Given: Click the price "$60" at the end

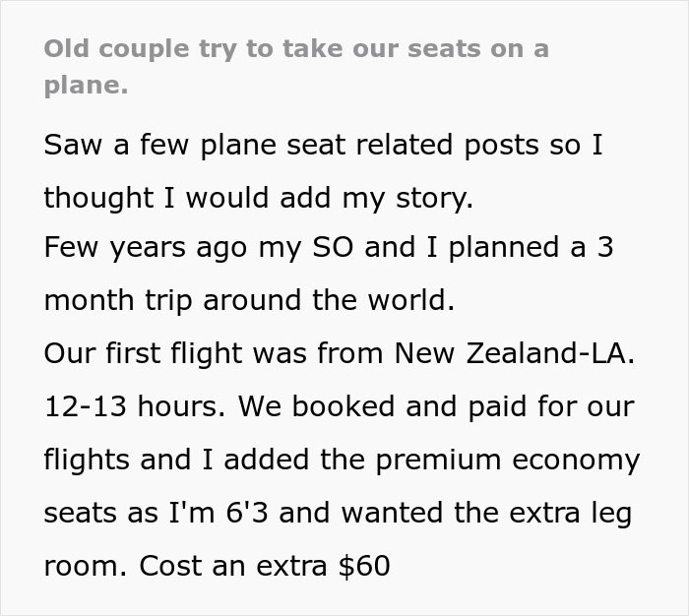Looking at the screenshot, I should pyautogui.click(x=363, y=567).
